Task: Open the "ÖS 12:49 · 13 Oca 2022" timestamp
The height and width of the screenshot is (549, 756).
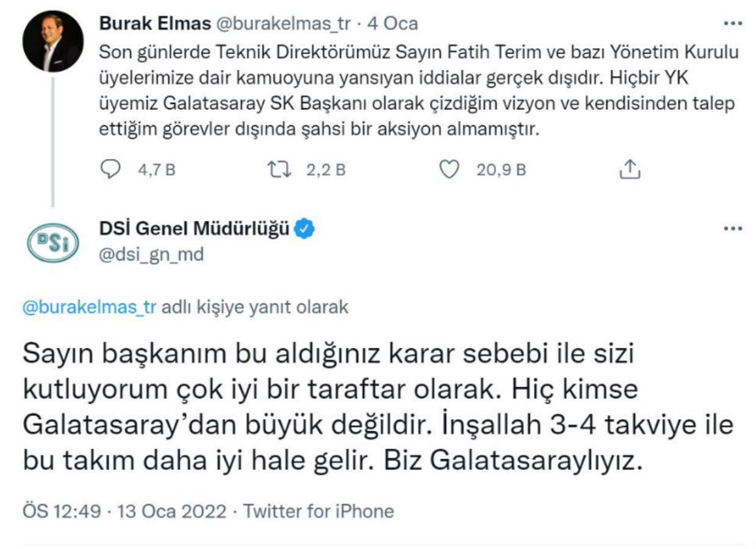Action: pyautogui.click(x=124, y=511)
